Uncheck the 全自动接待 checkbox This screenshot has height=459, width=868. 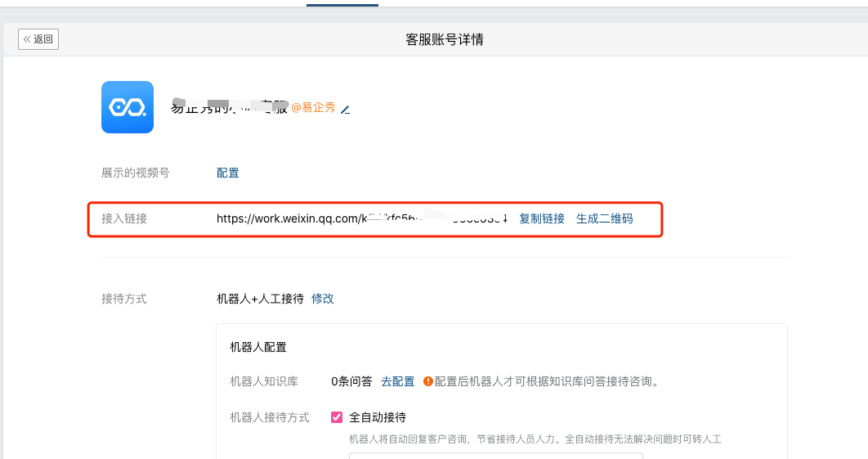337,417
